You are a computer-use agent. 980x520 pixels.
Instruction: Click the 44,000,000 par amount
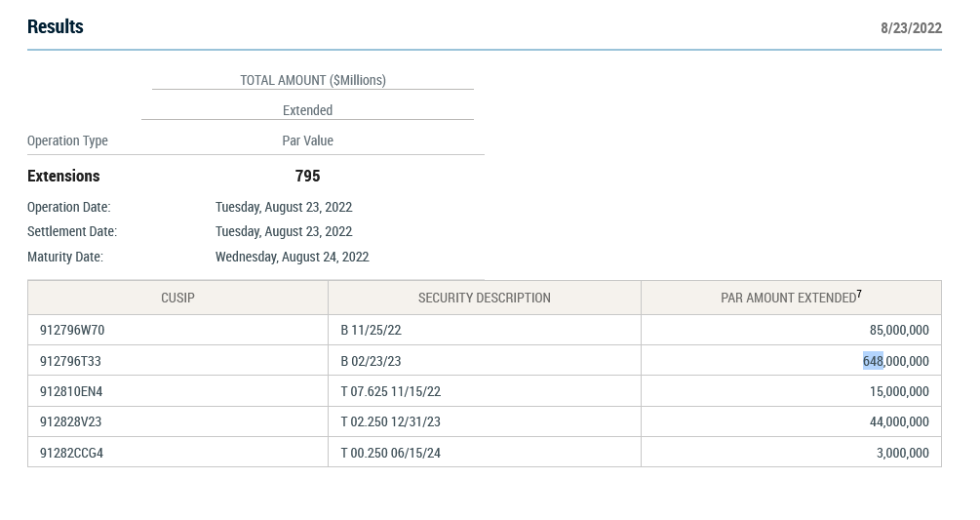899,421
